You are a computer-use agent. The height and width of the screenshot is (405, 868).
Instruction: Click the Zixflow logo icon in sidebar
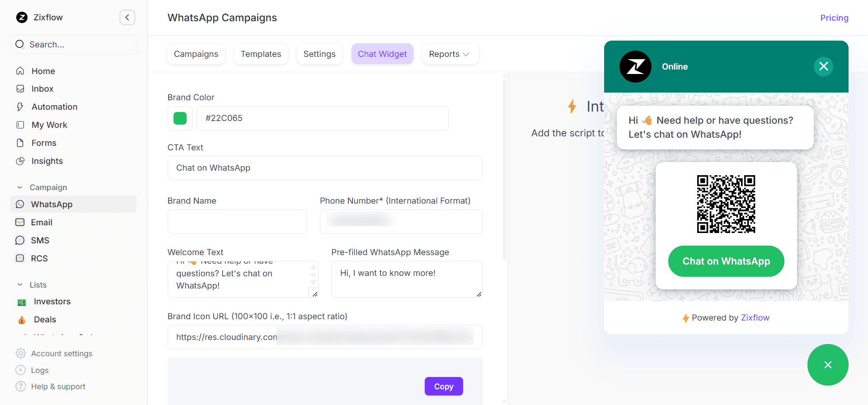point(22,18)
